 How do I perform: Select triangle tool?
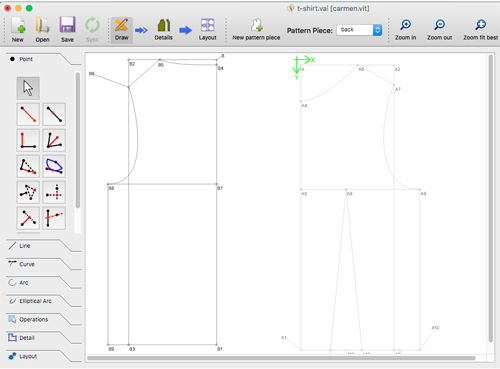click(28, 192)
